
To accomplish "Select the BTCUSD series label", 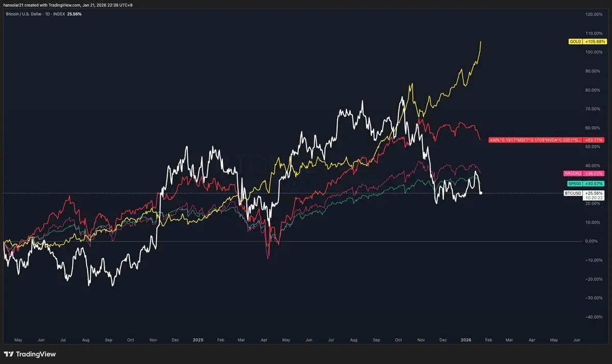I will 573,193.
